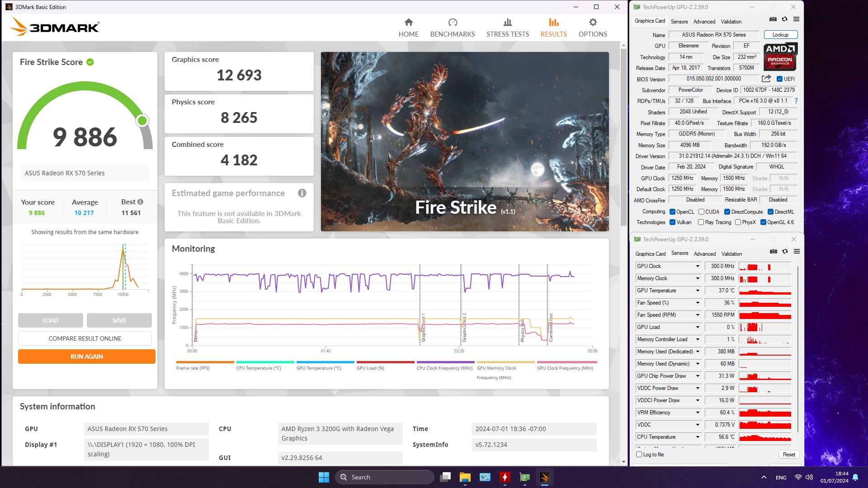Open File Explorer from taskbar
The height and width of the screenshot is (488, 868).
(x=465, y=477)
